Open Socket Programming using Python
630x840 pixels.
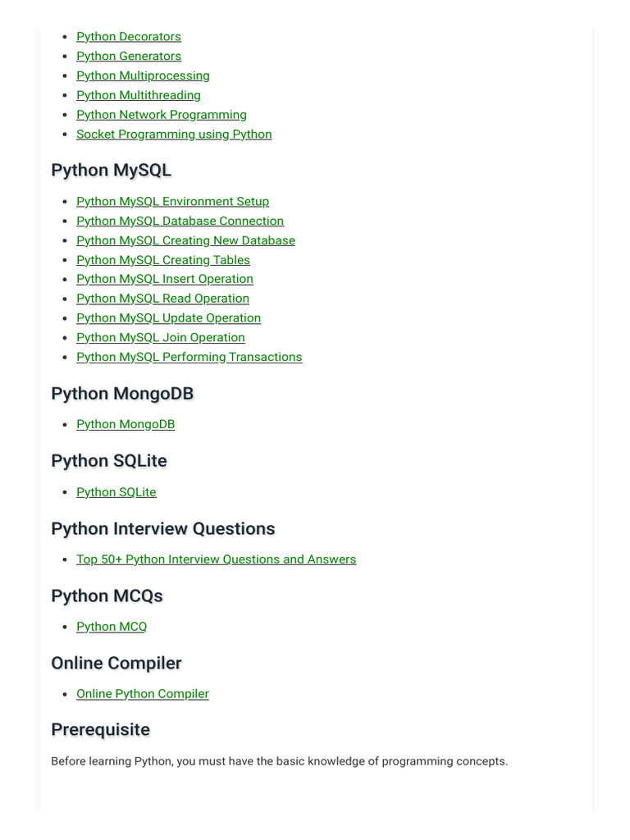coord(173,135)
